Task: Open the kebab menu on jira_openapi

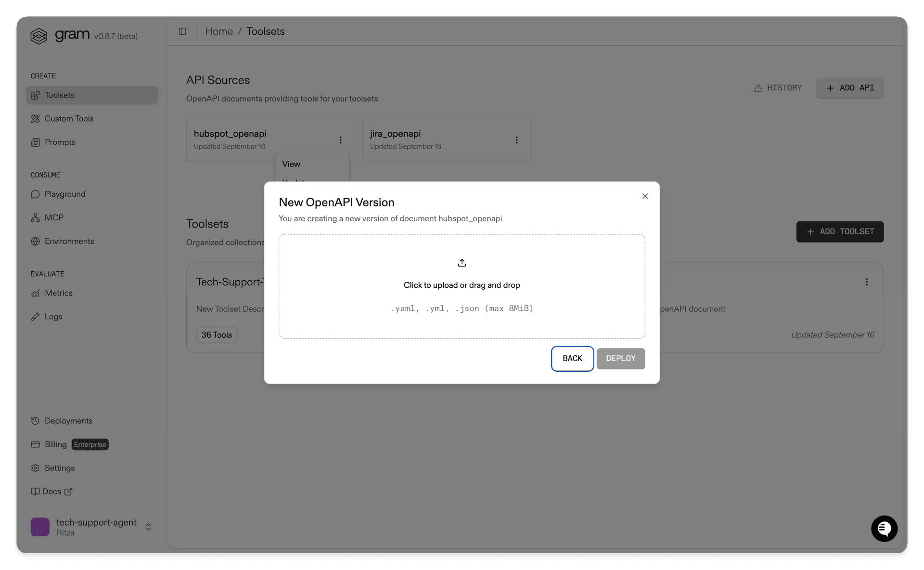Action: [516, 140]
